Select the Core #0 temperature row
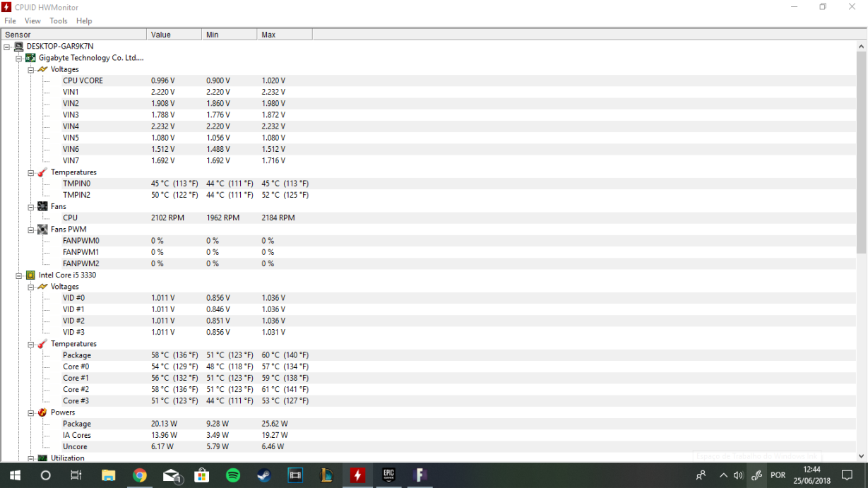The width and height of the screenshot is (868, 488). click(428, 367)
